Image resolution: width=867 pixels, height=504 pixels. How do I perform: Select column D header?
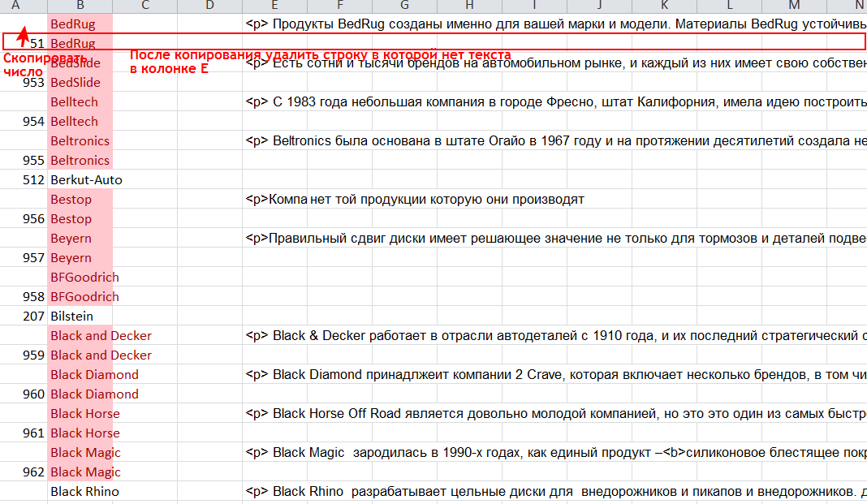209,6
